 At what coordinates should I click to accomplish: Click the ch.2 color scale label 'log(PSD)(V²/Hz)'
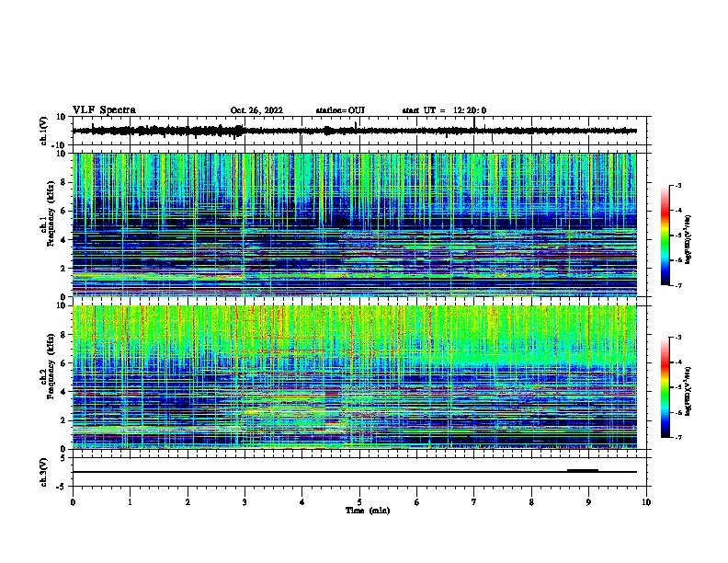(688, 392)
